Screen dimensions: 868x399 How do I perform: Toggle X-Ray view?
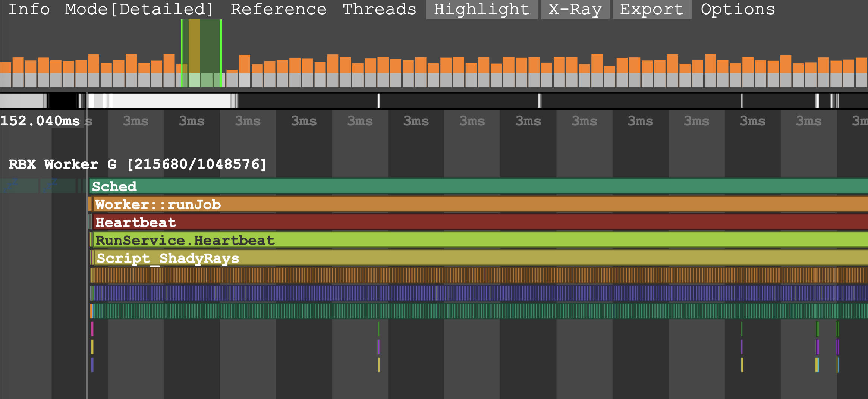point(575,9)
